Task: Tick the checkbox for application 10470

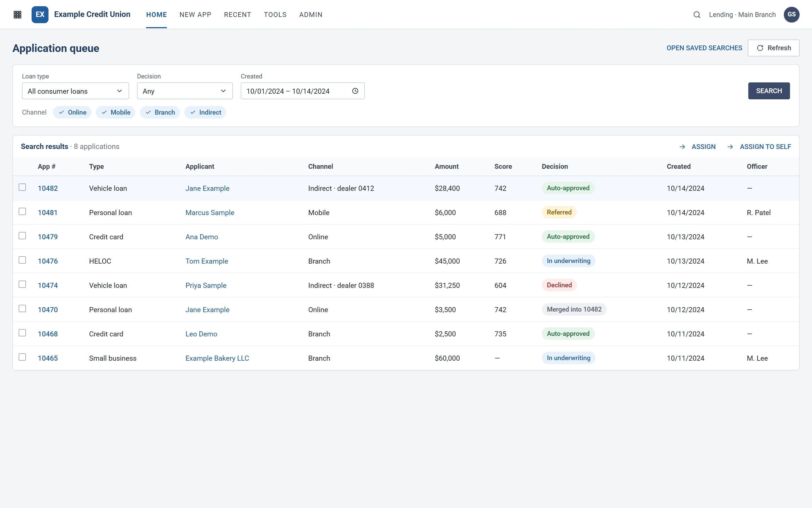Action: (22, 308)
